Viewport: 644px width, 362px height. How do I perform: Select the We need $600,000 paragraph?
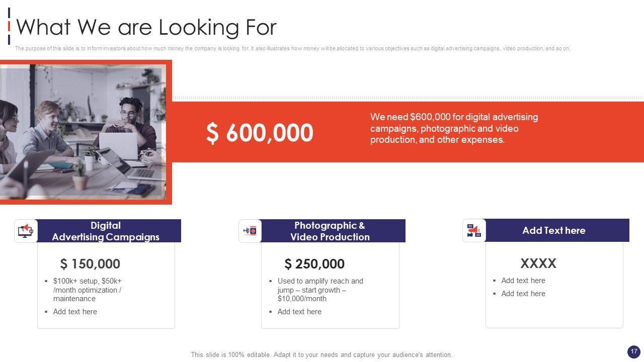point(454,128)
